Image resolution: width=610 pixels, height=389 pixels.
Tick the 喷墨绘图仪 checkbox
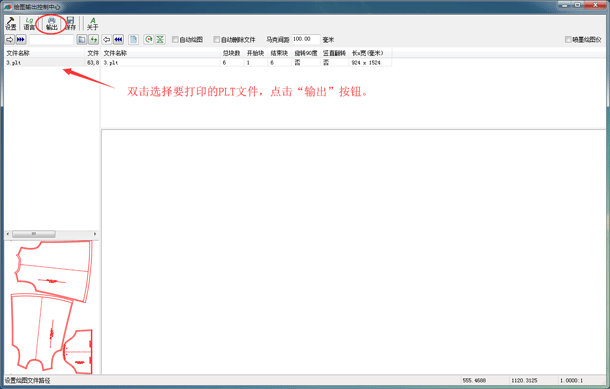click(x=568, y=39)
